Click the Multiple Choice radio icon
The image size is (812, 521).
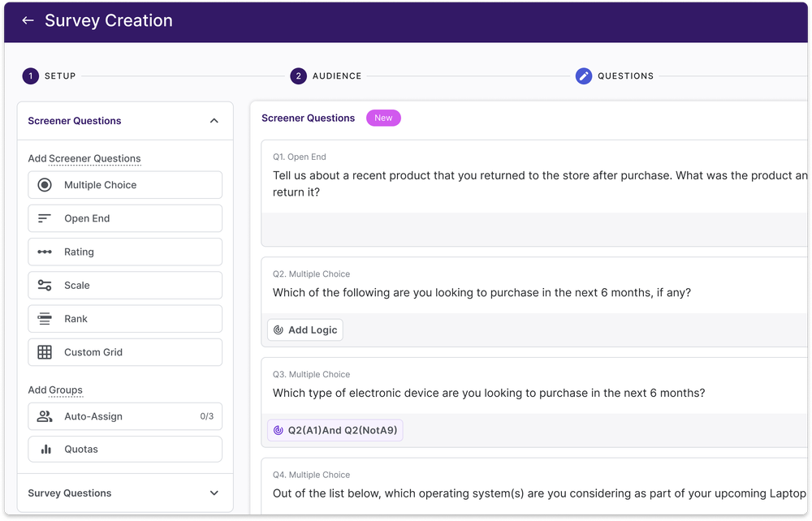point(45,185)
